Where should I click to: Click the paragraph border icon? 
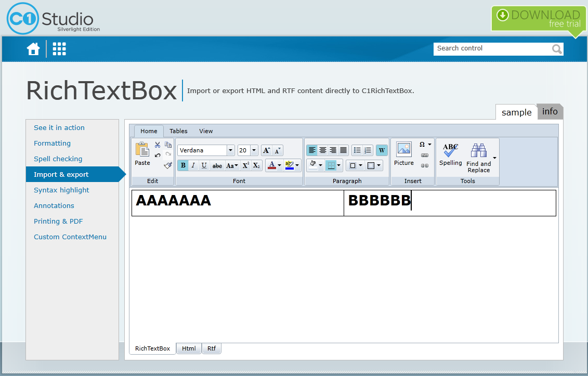(331, 165)
